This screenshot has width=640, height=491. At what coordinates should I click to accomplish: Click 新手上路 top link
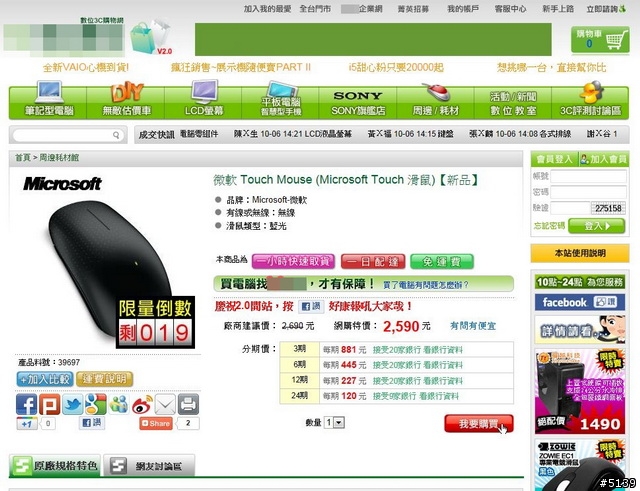558,9
